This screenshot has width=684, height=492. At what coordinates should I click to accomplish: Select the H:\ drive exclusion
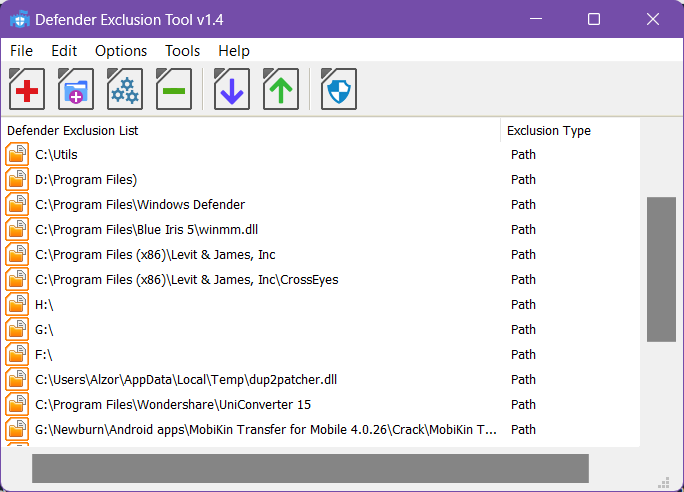(x=321, y=304)
